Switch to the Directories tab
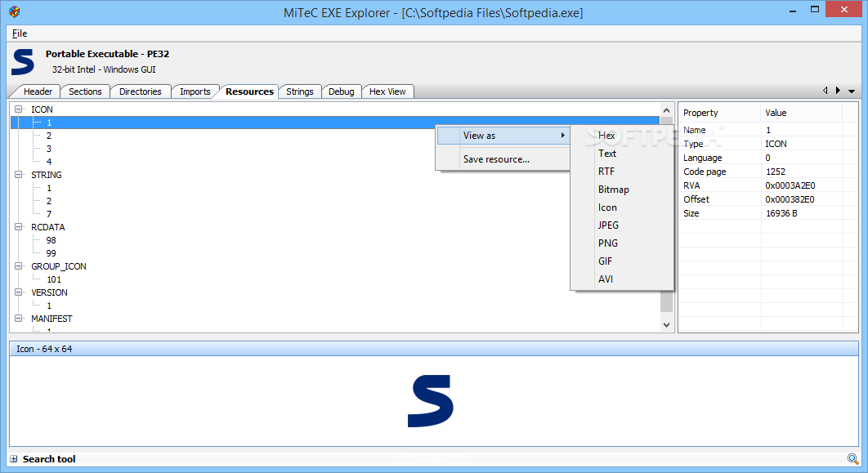 tap(140, 91)
